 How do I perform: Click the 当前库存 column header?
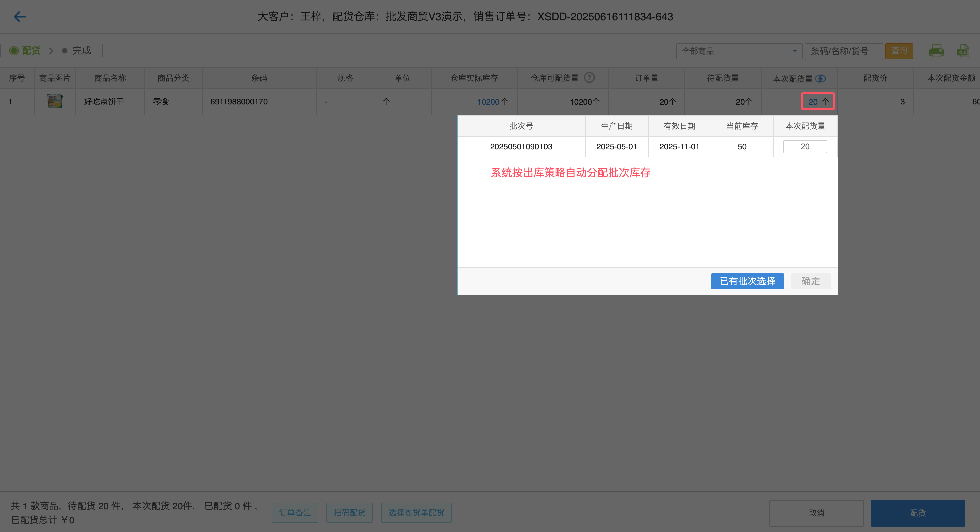742,126
